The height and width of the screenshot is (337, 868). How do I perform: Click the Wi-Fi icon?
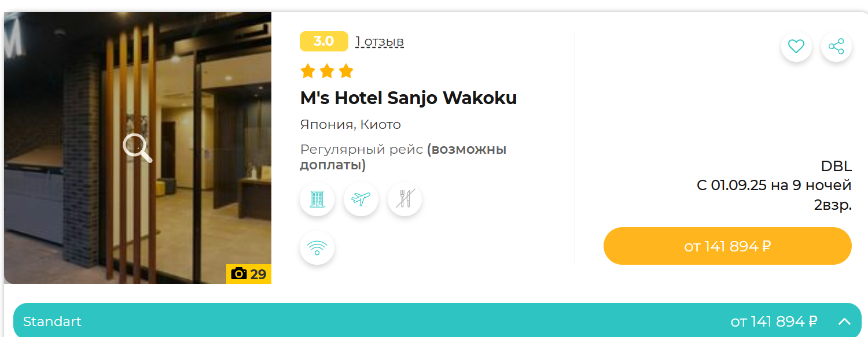point(317,248)
